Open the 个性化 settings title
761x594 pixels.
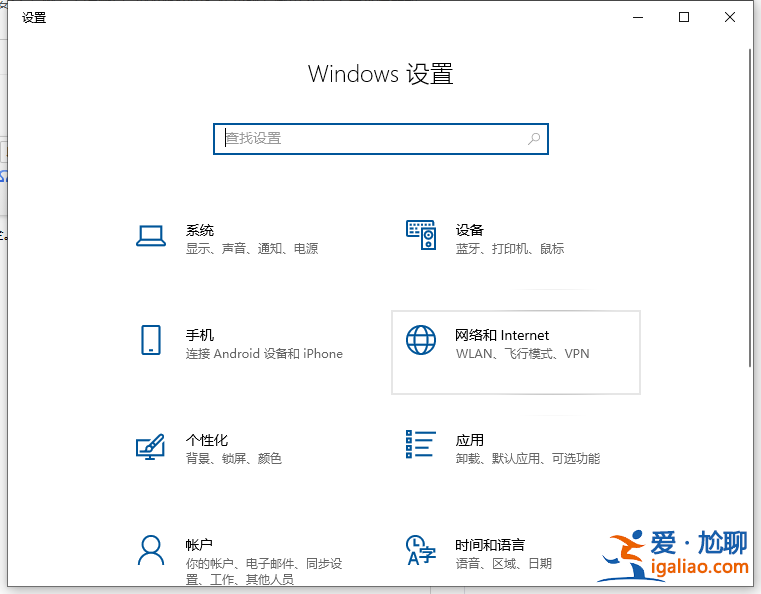[x=207, y=440]
